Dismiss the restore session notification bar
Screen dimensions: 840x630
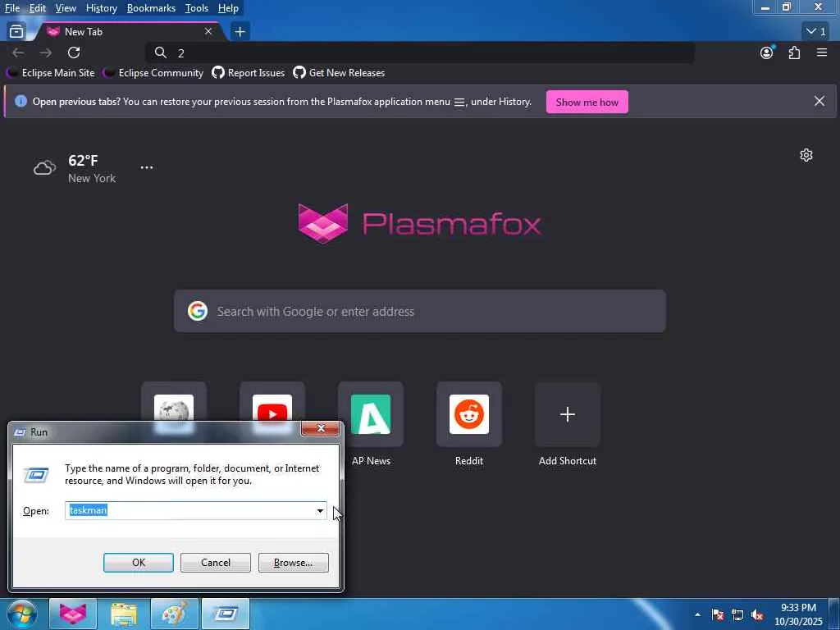pos(819,101)
